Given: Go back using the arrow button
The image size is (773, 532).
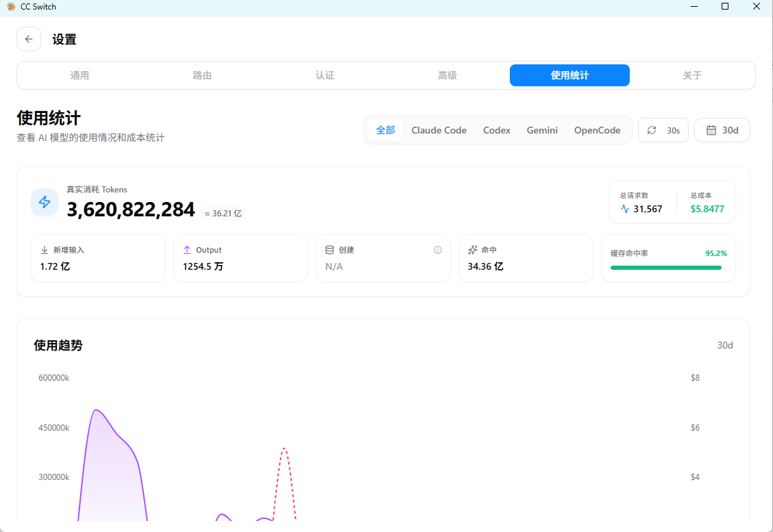Looking at the screenshot, I should click(29, 39).
